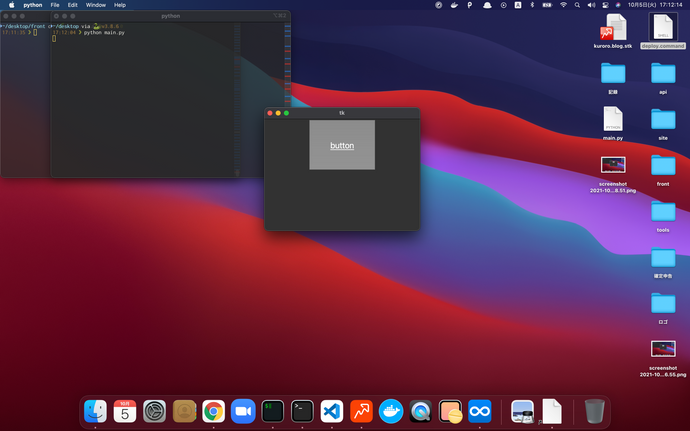
Task: Open the python application menu
Action: pos(33,5)
